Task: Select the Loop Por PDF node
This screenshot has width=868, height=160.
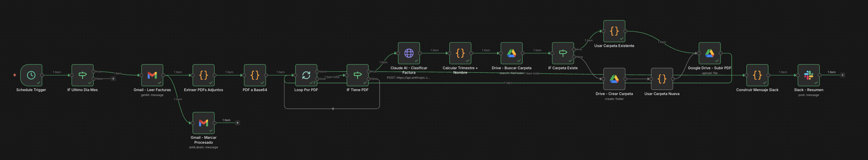Action: click(306, 75)
